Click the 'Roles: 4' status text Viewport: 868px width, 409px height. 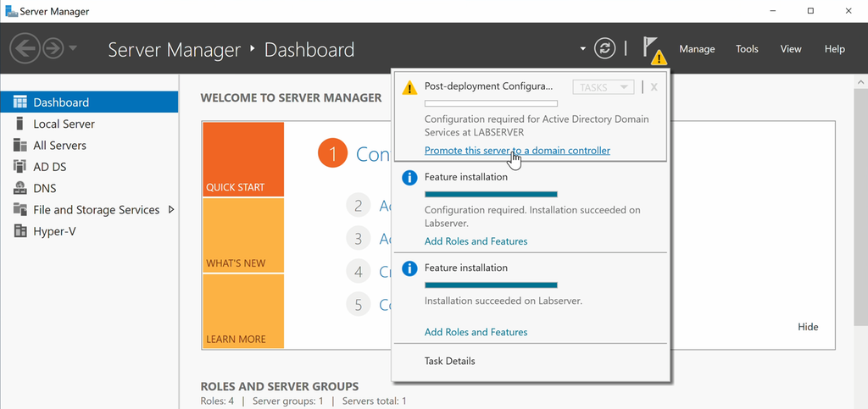tap(217, 401)
